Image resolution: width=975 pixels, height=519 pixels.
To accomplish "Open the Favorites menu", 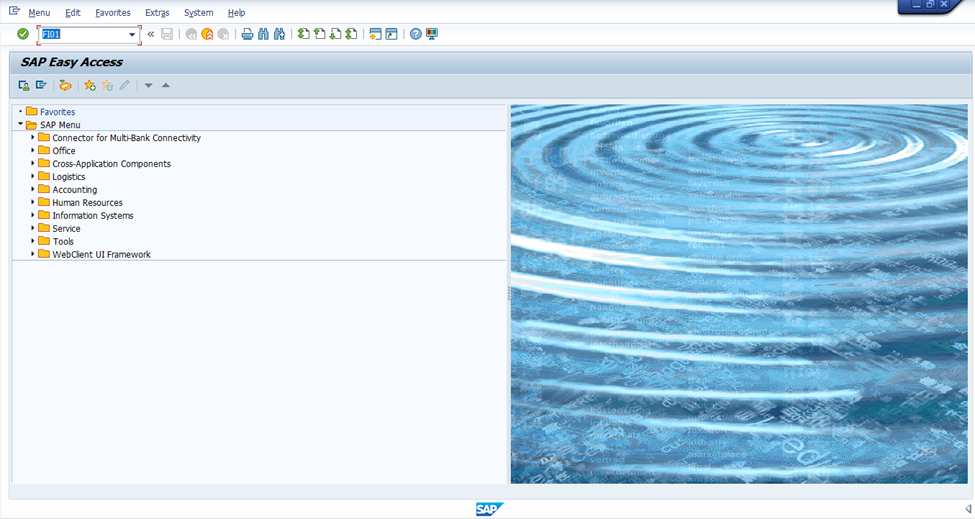I will [113, 12].
